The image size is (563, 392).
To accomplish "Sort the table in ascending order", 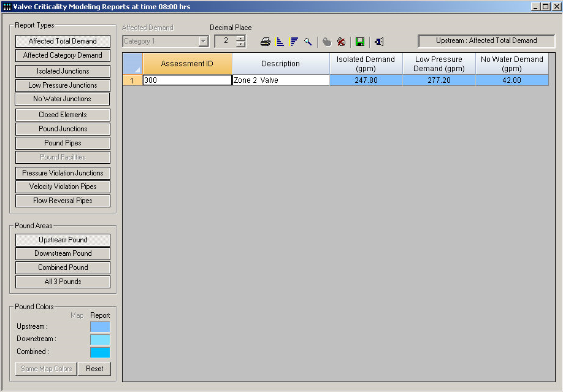I will click(x=279, y=42).
